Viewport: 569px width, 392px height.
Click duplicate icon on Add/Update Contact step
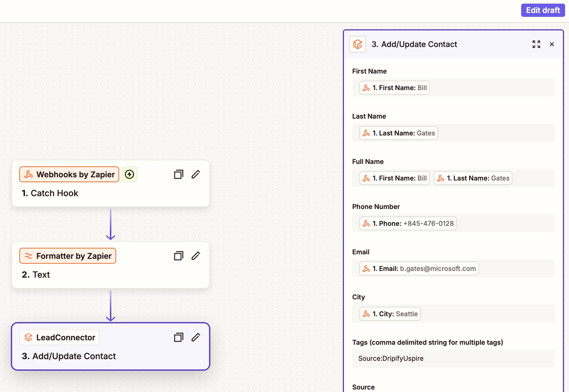[x=178, y=337]
